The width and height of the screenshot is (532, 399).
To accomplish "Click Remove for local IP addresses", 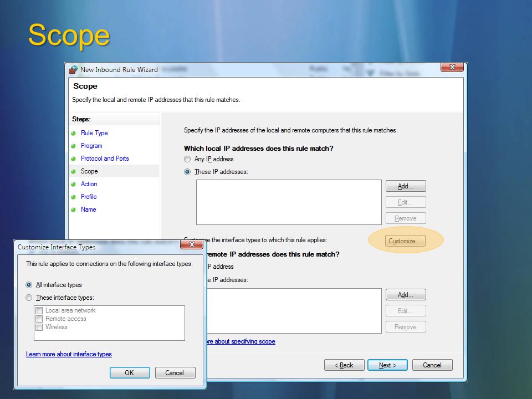I will (x=406, y=218).
